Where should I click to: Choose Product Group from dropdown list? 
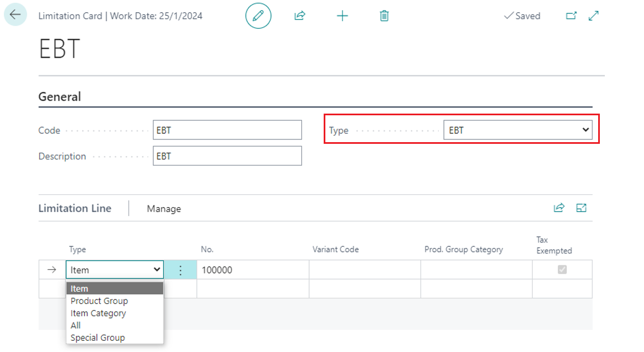(x=100, y=301)
